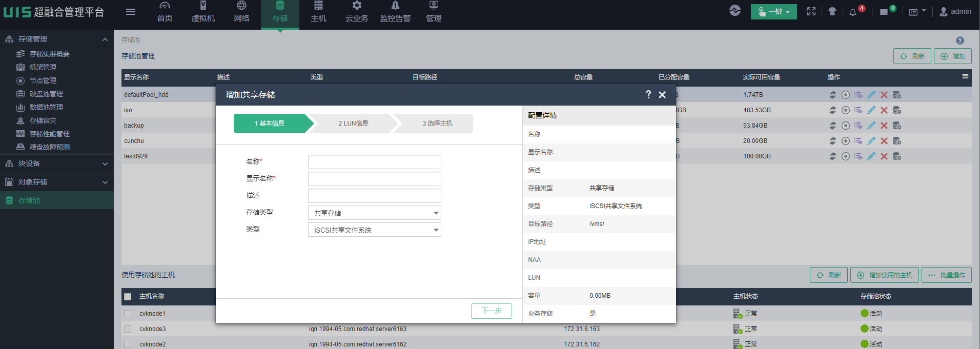Click the task list icon with badge 0

(884, 12)
